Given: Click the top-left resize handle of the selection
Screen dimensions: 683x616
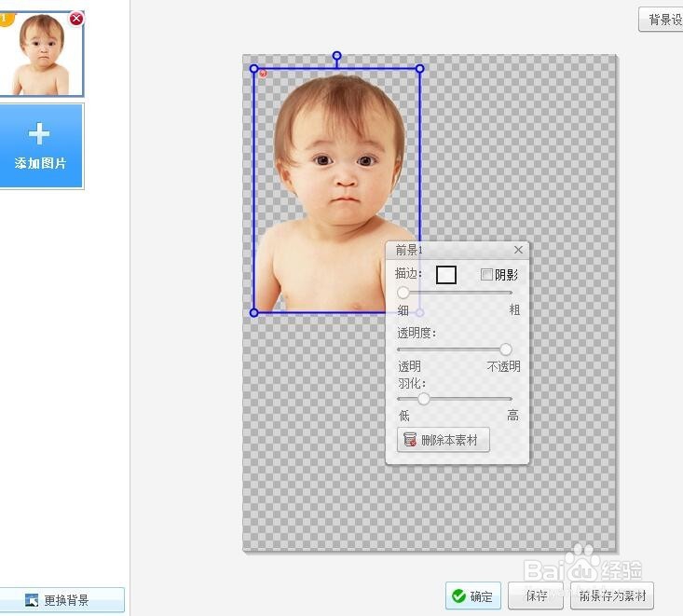Looking at the screenshot, I should coord(254,68).
